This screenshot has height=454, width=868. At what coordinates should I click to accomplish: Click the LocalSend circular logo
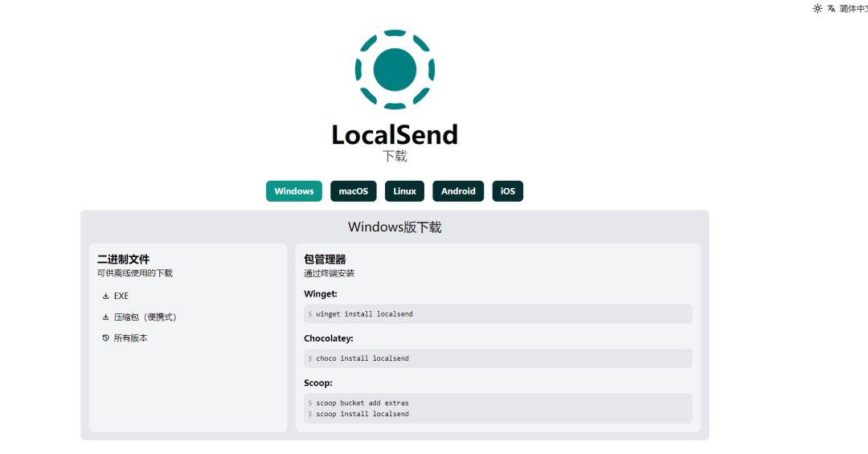[395, 69]
